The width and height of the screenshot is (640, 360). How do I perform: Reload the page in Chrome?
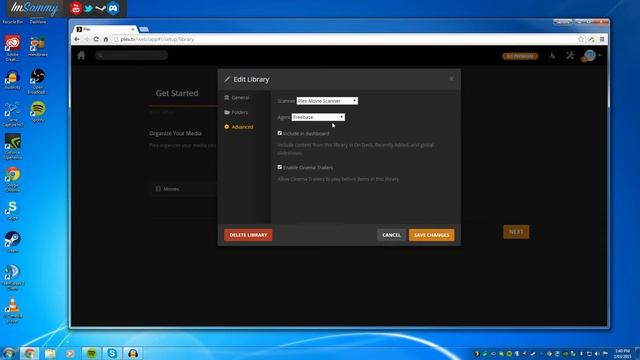96,39
